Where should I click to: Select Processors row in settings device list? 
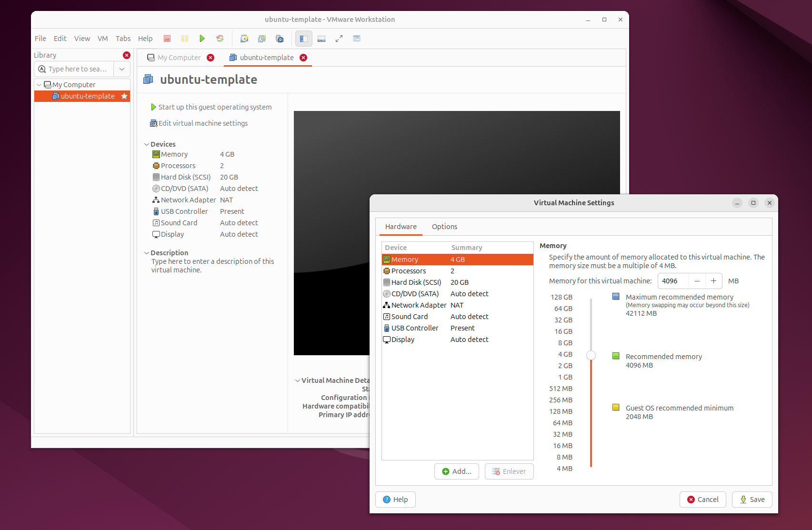(x=457, y=271)
